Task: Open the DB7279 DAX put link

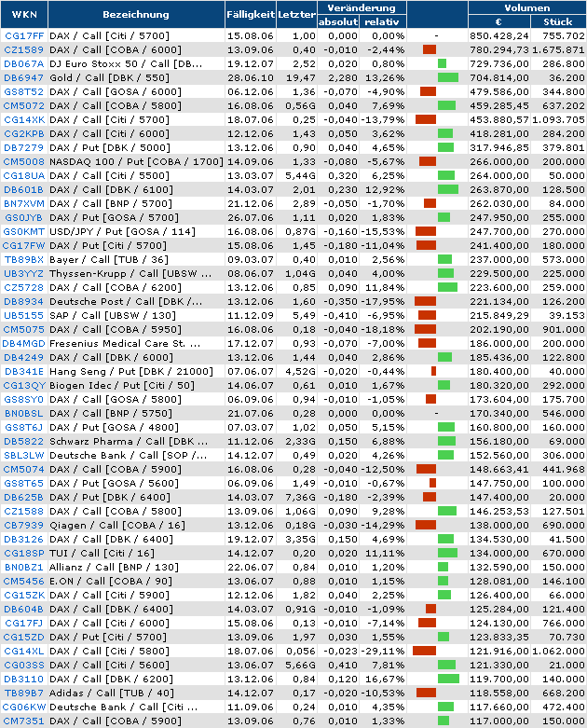Action: [23, 147]
